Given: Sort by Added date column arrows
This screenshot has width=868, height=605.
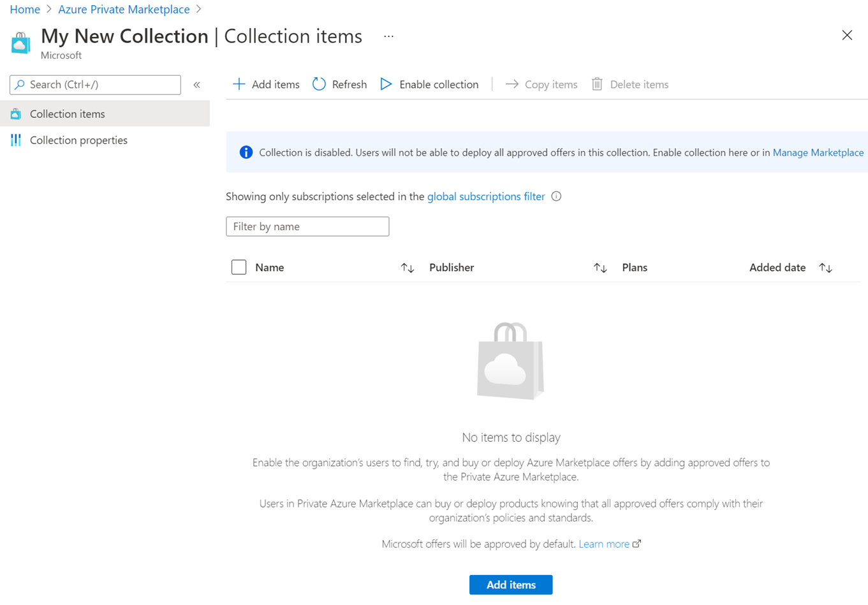Looking at the screenshot, I should click(826, 268).
